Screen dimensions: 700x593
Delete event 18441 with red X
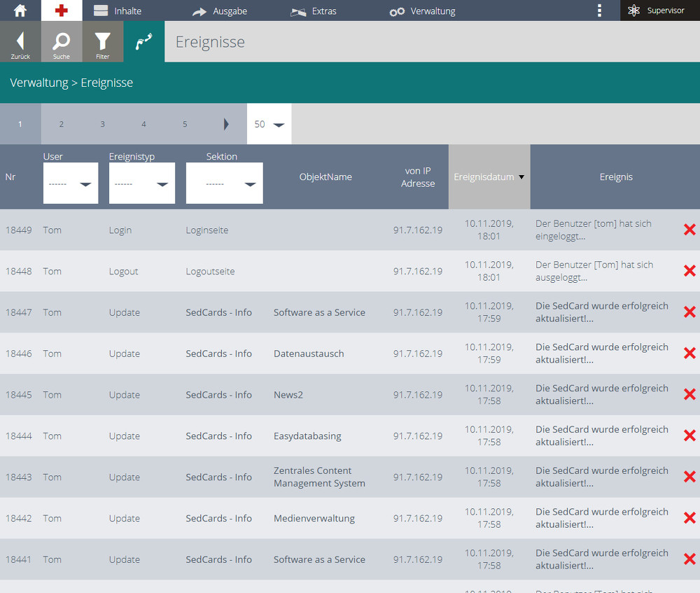pyautogui.click(x=689, y=559)
